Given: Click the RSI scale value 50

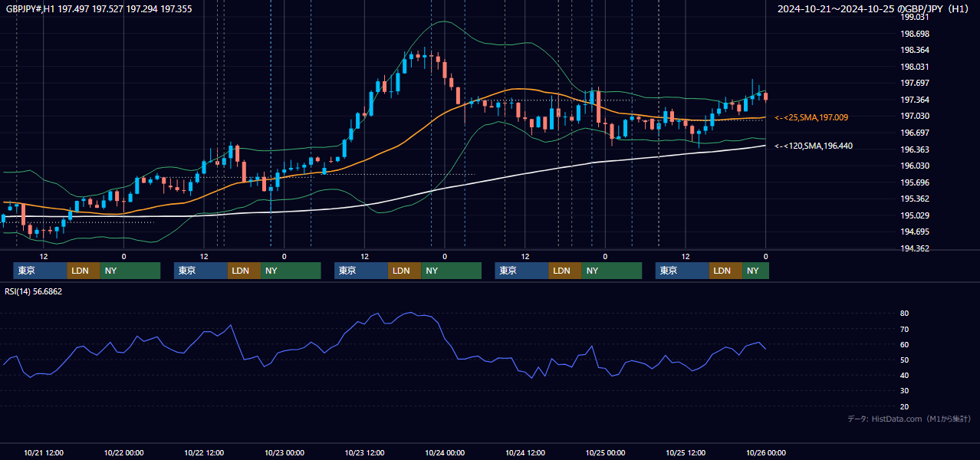Looking at the screenshot, I should tap(905, 360).
